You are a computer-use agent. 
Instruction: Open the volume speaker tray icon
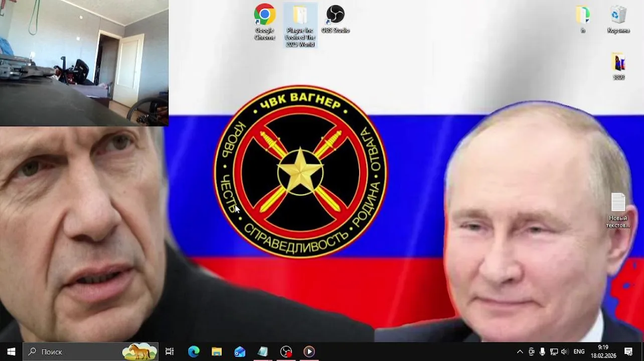(565, 351)
